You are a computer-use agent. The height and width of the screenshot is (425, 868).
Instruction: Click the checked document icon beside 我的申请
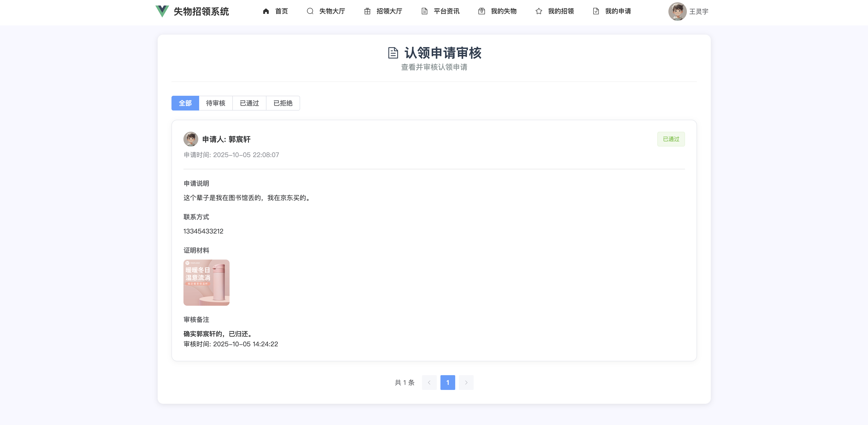point(596,11)
